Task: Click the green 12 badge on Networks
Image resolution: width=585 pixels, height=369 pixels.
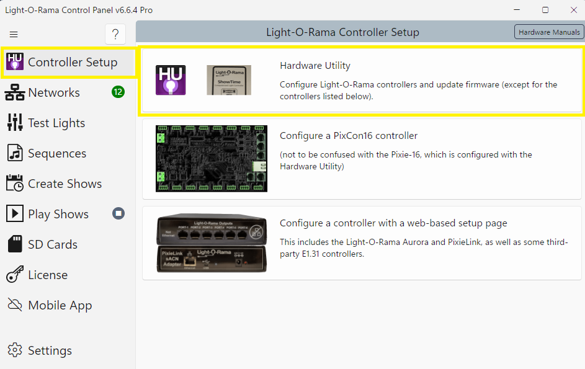Action: (x=118, y=92)
